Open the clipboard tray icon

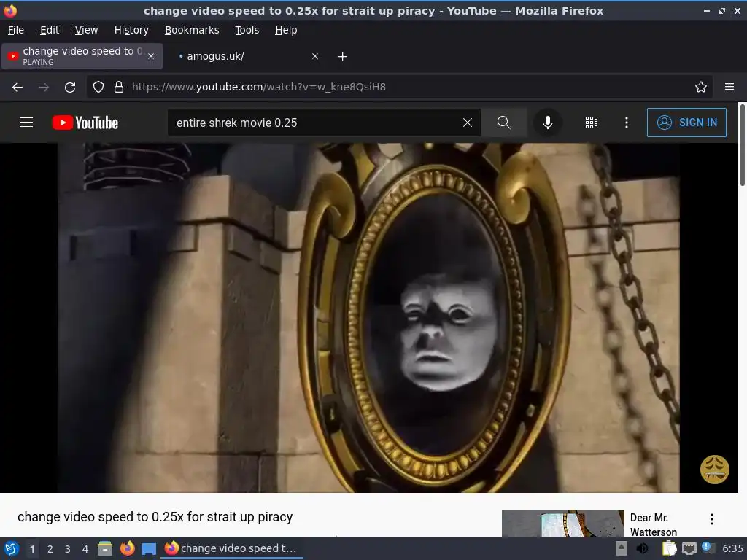point(669,548)
